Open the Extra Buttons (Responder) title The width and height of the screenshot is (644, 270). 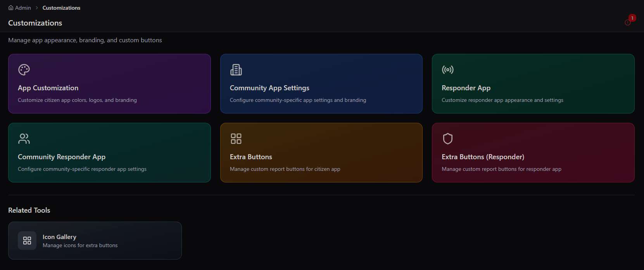click(483, 157)
